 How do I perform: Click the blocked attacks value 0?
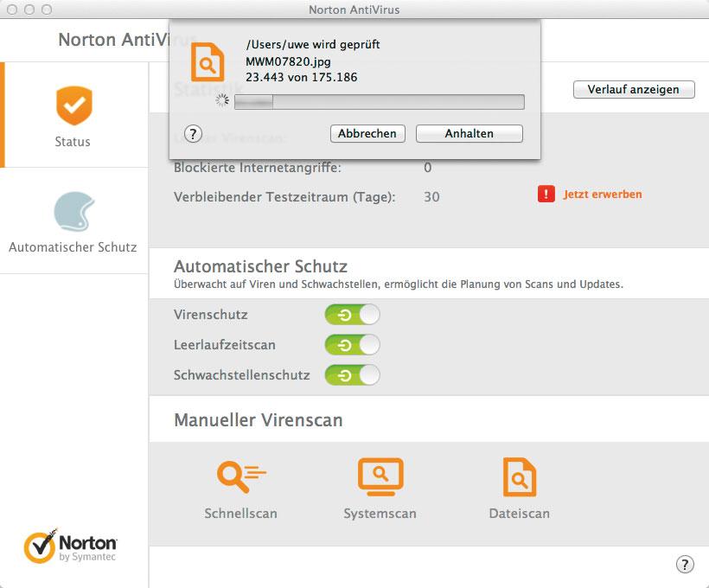click(x=428, y=168)
